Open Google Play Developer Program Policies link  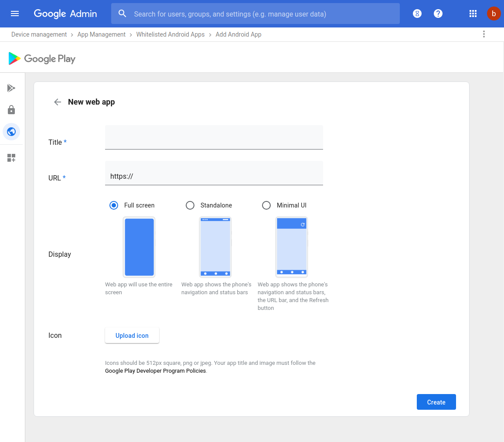155,371
